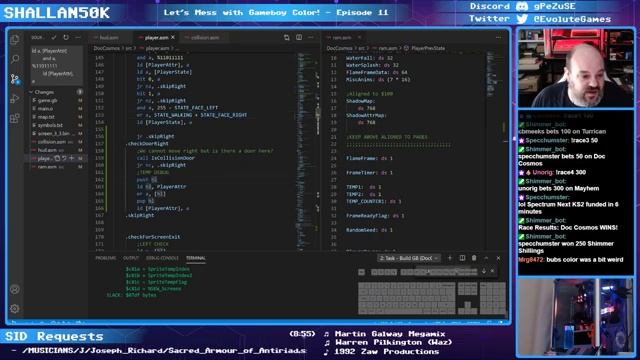Close the terminal panel
The width and height of the screenshot is (640, 360).
click(498, 258)
